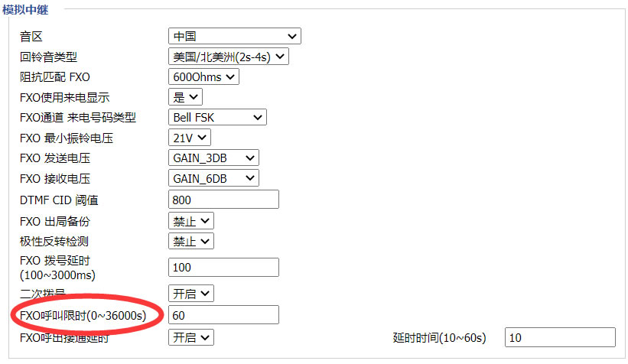This screenshot has height=364, width=628.
Task: Open the 阻抗匹配 FXO 600Ohms dropdown
Action: tap(203, 76)
